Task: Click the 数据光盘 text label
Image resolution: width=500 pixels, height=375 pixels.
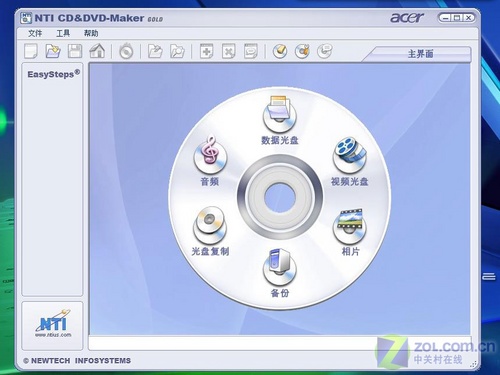Action: [280, 140]
